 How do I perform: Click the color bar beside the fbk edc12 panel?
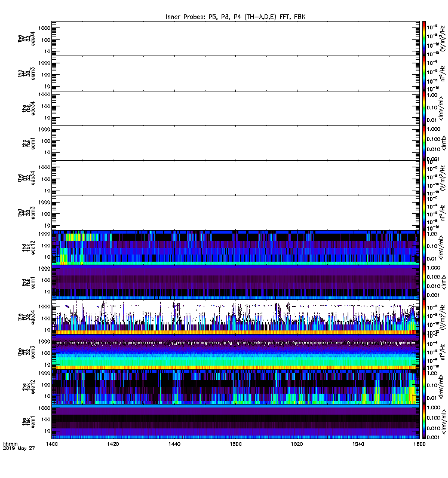pyautogui.click(x=424, y=387)
